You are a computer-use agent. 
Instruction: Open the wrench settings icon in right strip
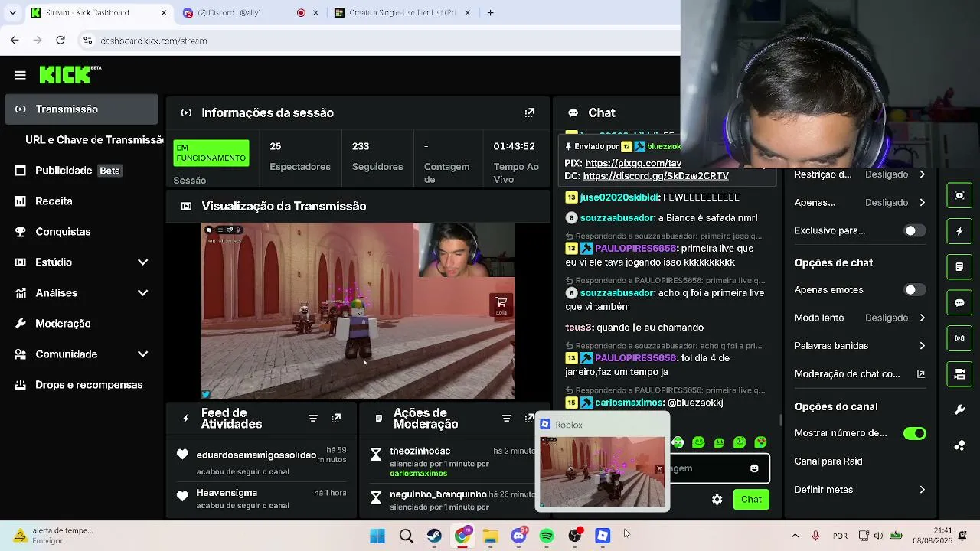pos(959,409)
